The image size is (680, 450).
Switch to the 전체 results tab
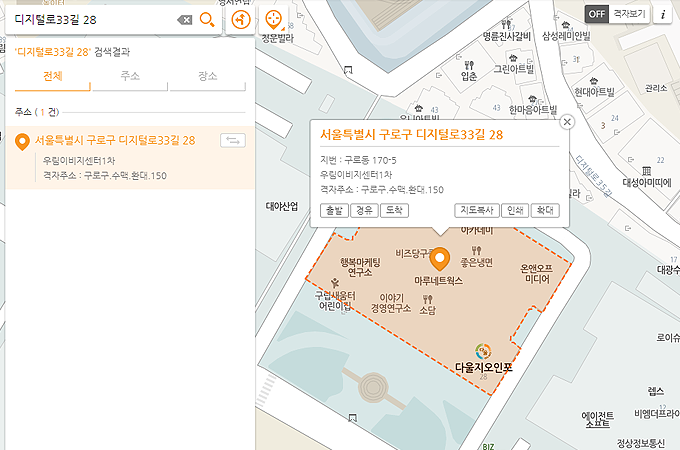point(52,77)
